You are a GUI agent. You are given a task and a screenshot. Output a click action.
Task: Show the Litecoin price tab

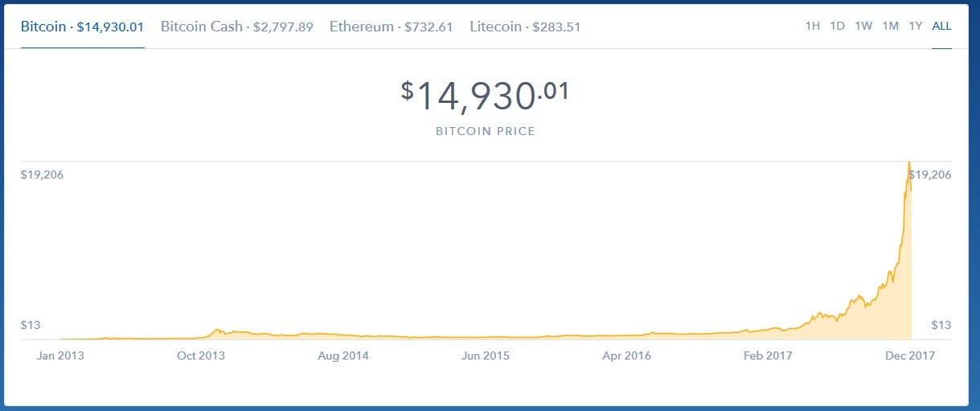pyautogui.click(x=524, y=27)
